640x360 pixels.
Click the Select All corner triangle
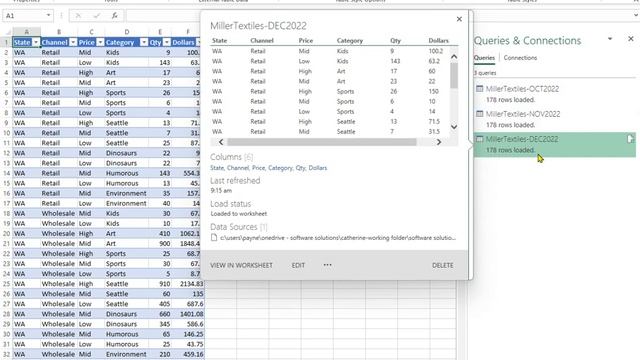tap(7, 32)
